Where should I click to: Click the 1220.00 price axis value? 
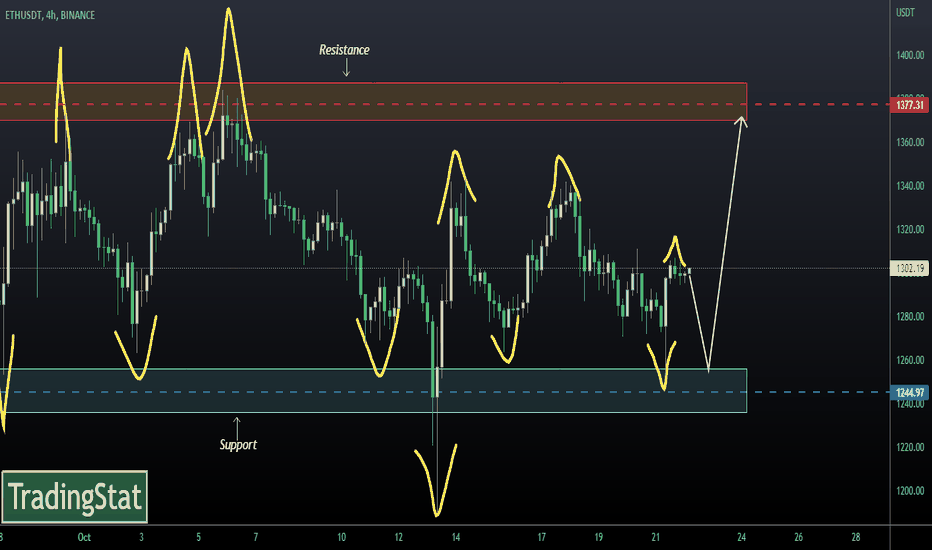(910, 447)
